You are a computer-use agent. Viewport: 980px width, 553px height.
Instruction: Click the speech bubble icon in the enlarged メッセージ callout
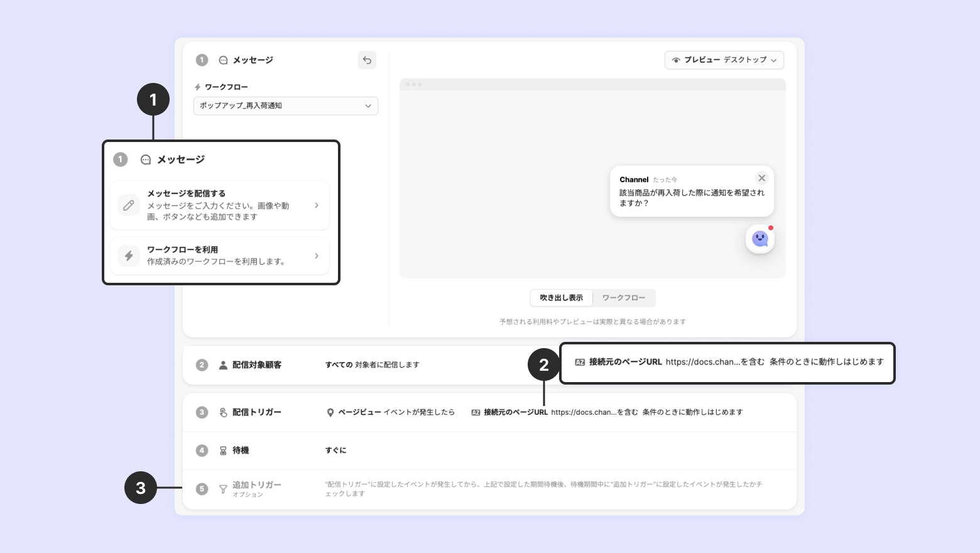(x=146, y=160)
